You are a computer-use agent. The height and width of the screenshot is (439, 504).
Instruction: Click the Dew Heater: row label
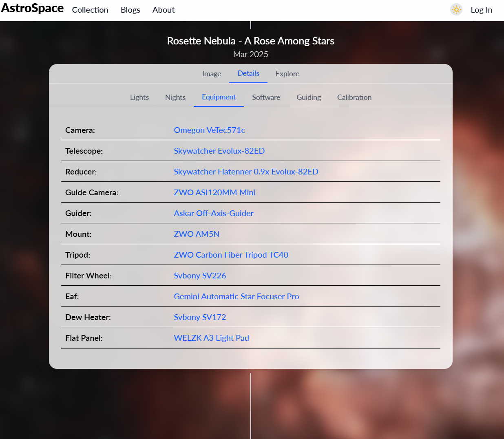(x=88, y=317)
